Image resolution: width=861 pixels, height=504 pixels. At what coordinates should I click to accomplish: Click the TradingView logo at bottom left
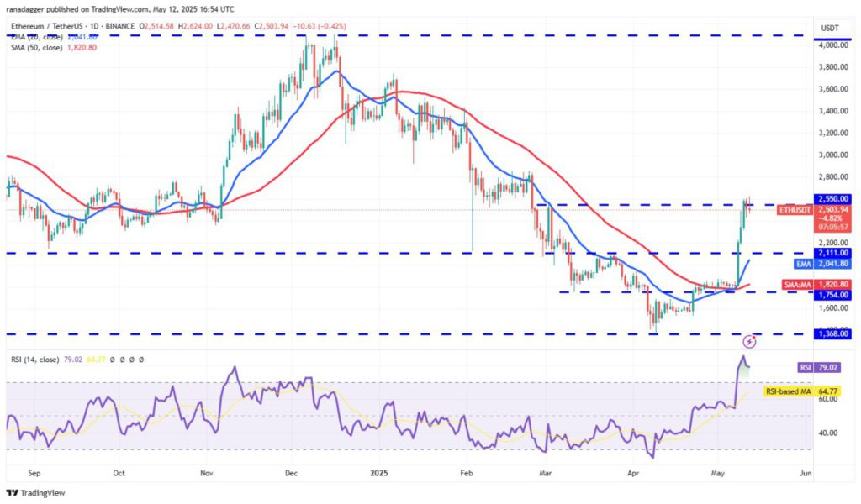(x=35, y=492)
